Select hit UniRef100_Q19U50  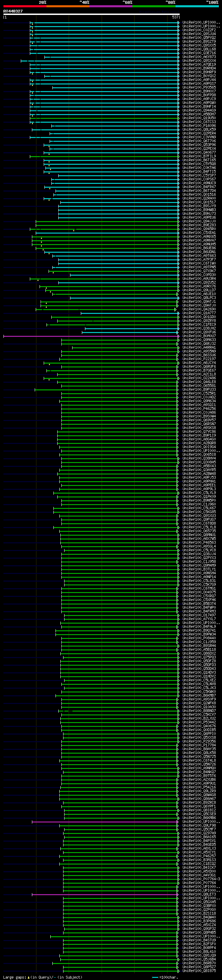[199, 118]
